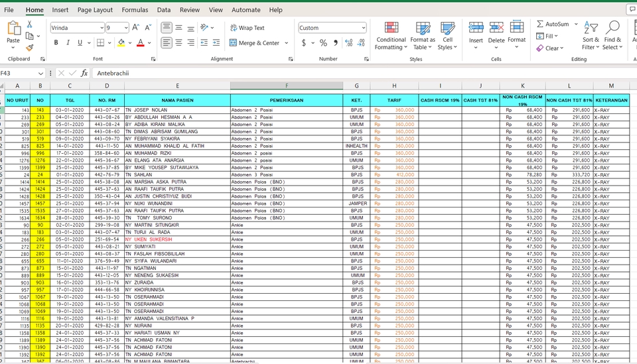Toggle Italic formatting

pos(68,42)
